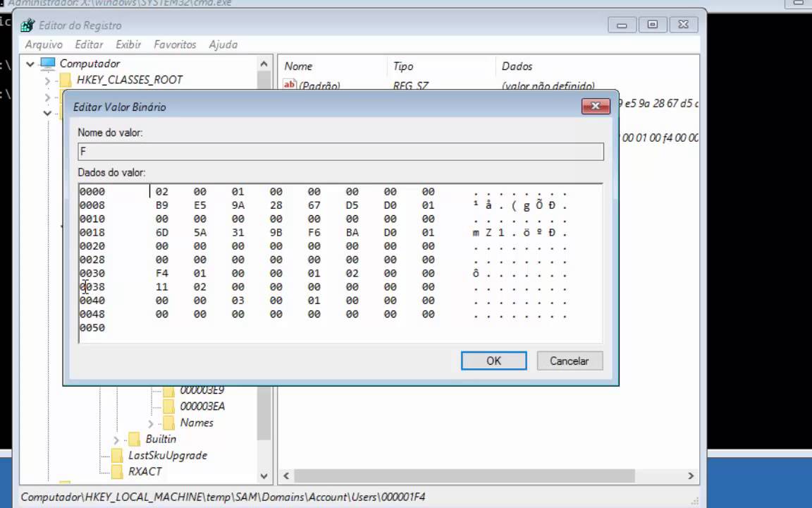
Task: Click folder icon of RXACT key
Action: [118, 471]
